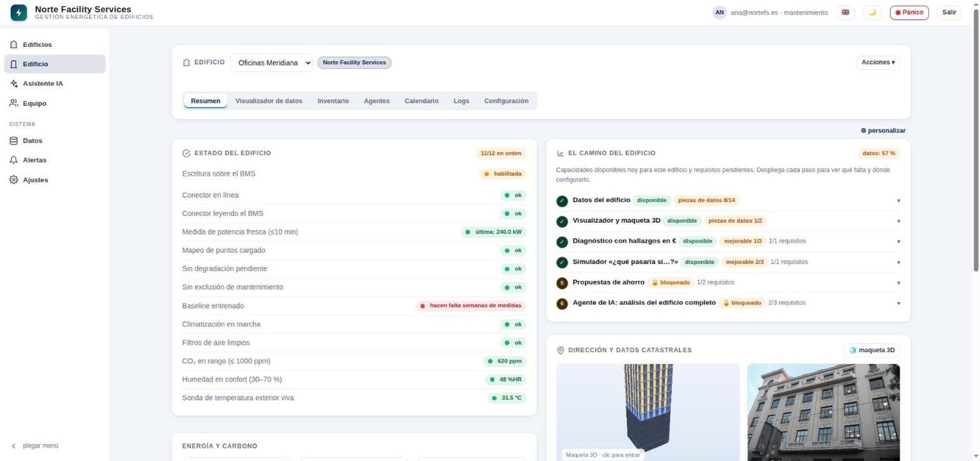Open the Acciones dropdown
Screen dimensions: 980x461
coord(878,62)
